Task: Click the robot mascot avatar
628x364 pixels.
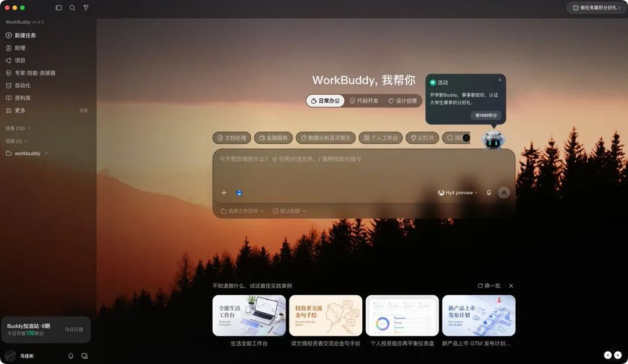Action: pyautogui.click(x=494, y=140)
